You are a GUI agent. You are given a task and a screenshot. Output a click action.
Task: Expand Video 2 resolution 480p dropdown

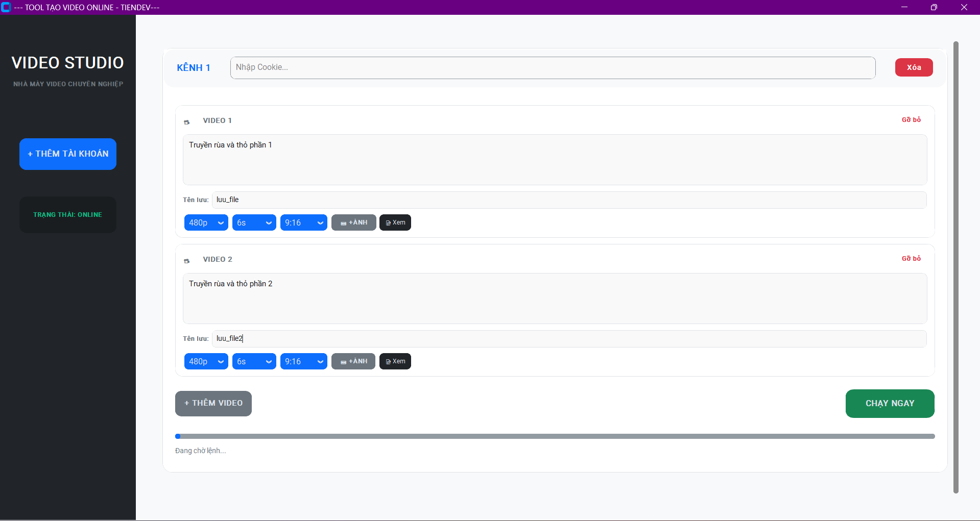tap(206, 361)
